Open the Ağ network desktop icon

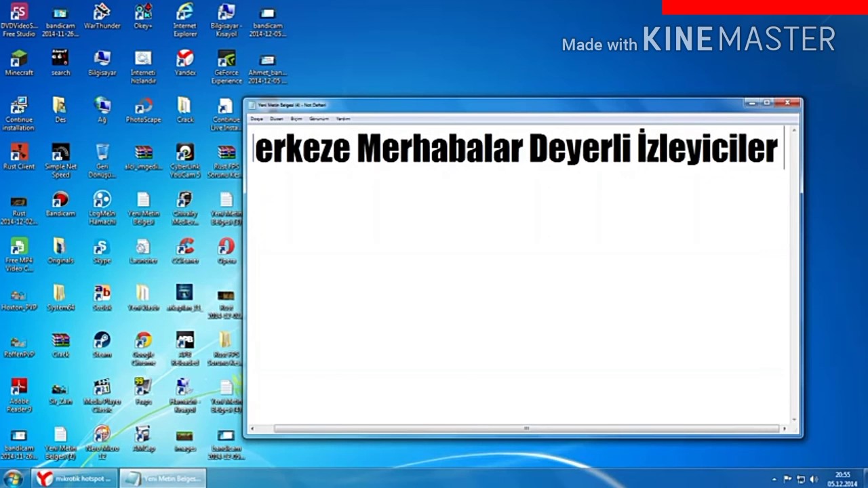[102, 110]
